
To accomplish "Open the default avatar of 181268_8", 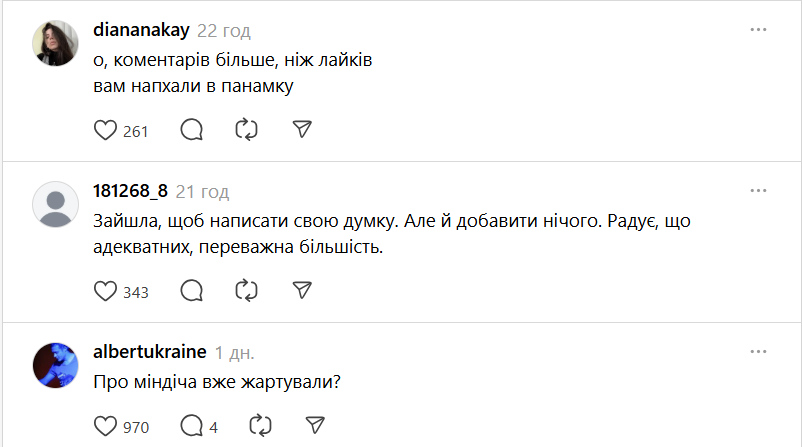I will (x=56, y=204).
